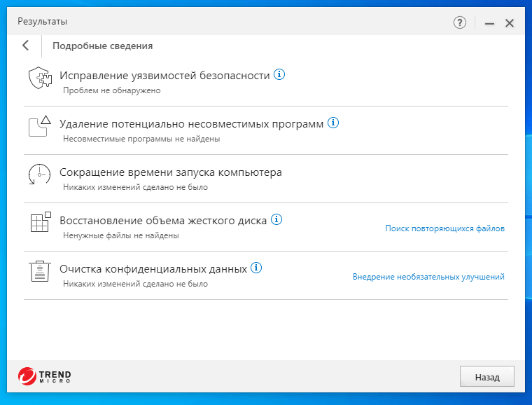Screen dimensions: 532x405
Task: Click the privacy data trash icon
Action: click(39, 270)
